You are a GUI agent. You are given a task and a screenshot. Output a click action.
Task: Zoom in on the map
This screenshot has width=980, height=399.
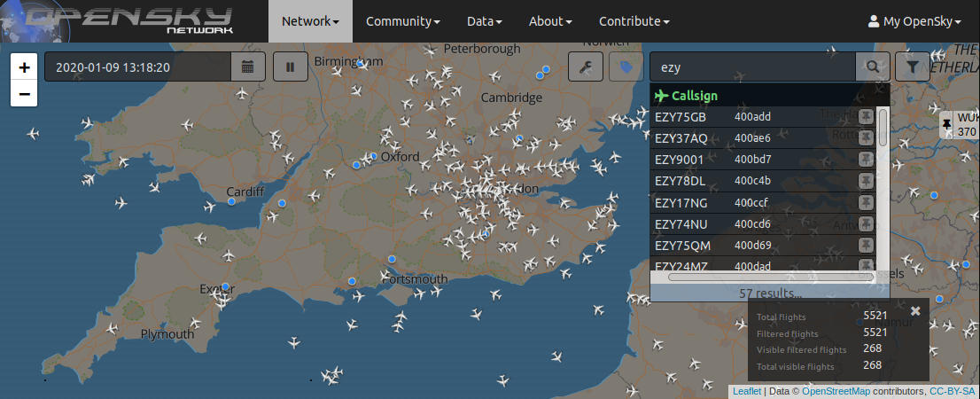point(25,67)
